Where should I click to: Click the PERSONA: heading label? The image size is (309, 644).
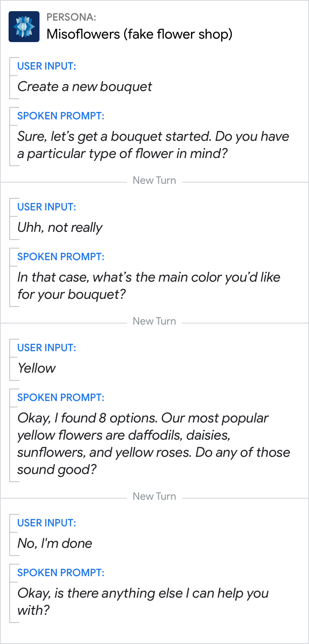tap(71, 18)
